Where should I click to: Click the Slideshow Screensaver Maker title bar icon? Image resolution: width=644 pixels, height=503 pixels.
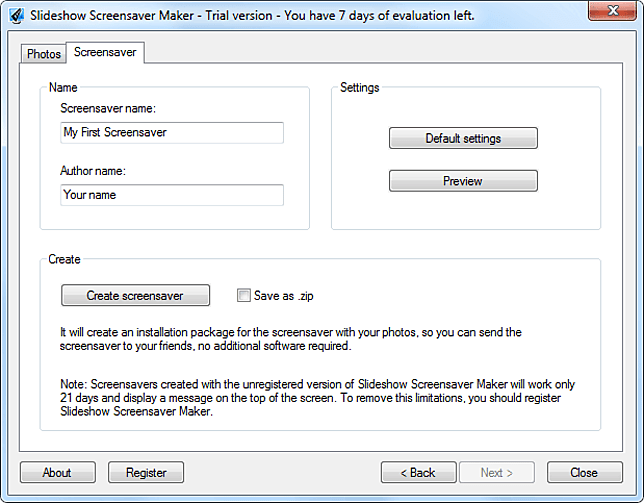coord(17,16)
